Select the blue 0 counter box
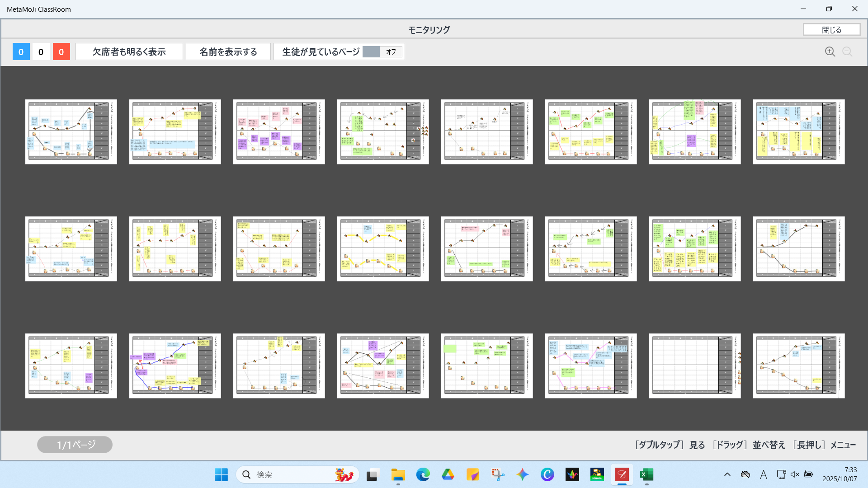The height and width of the screenshot is (488, 868). [x=21, y=52]
